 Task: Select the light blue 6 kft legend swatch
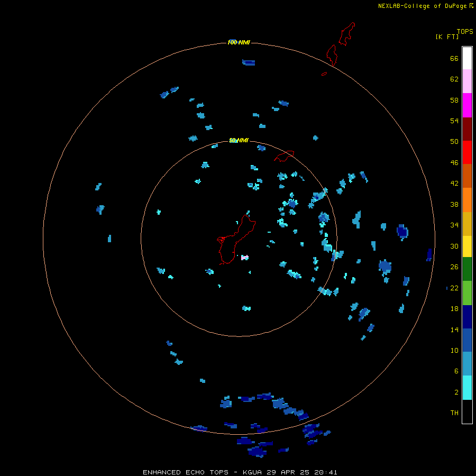pyautogui.click(x=467, y=364)
